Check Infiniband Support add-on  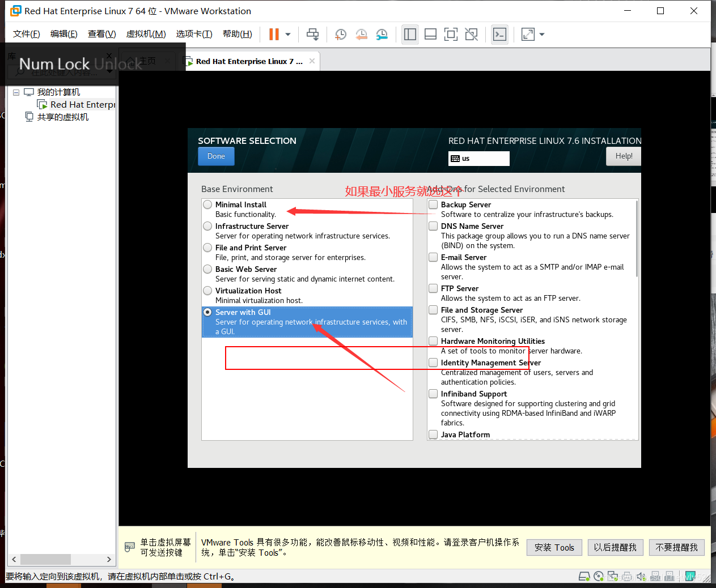point(433,394)
